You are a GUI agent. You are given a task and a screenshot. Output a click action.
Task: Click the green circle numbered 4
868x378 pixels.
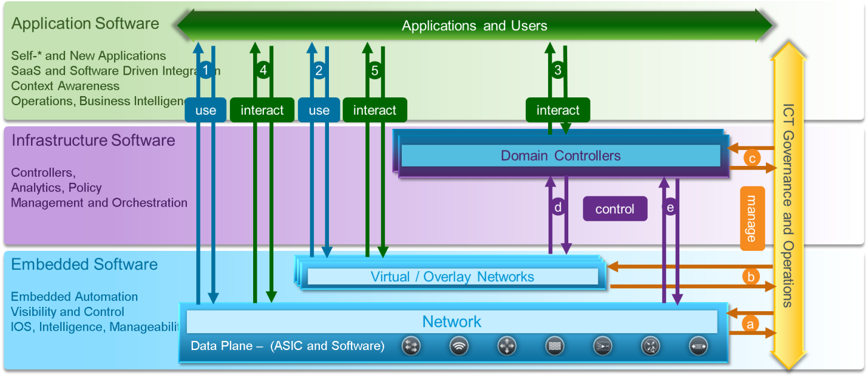263,70
